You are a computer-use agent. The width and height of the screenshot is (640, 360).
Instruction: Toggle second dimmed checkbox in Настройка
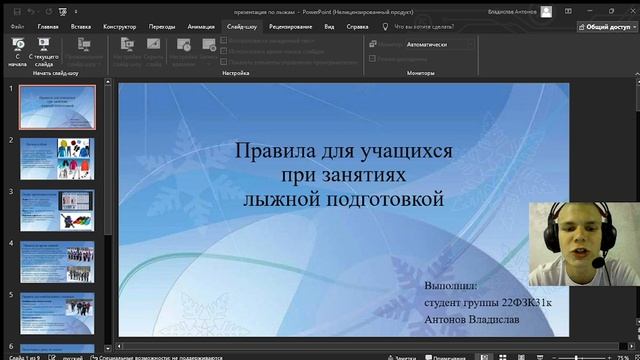(x=224, y=51)
